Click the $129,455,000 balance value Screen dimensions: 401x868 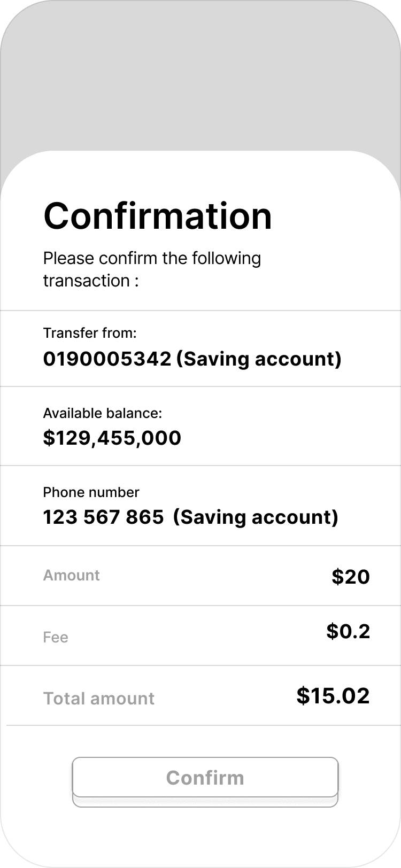(112, 438)
